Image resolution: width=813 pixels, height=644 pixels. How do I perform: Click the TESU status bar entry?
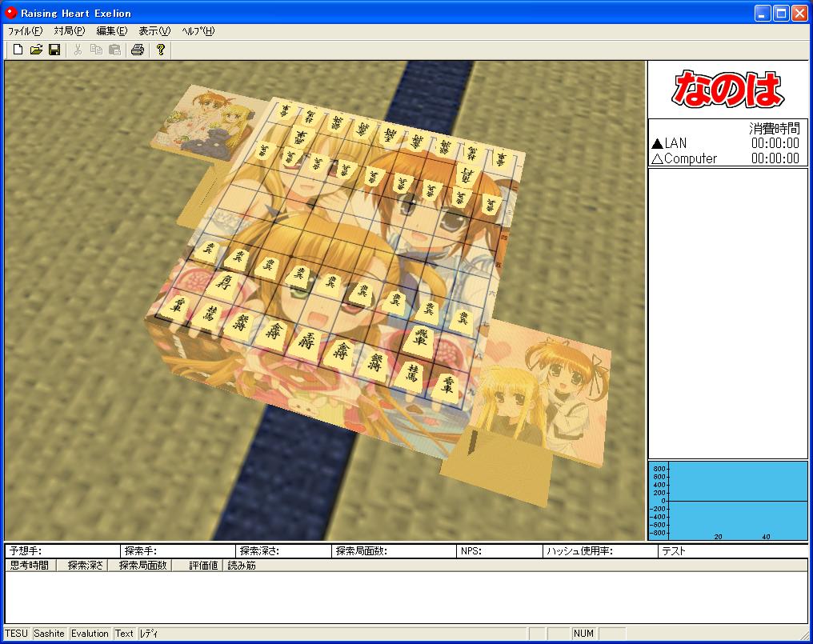click(x=17, y=634)
